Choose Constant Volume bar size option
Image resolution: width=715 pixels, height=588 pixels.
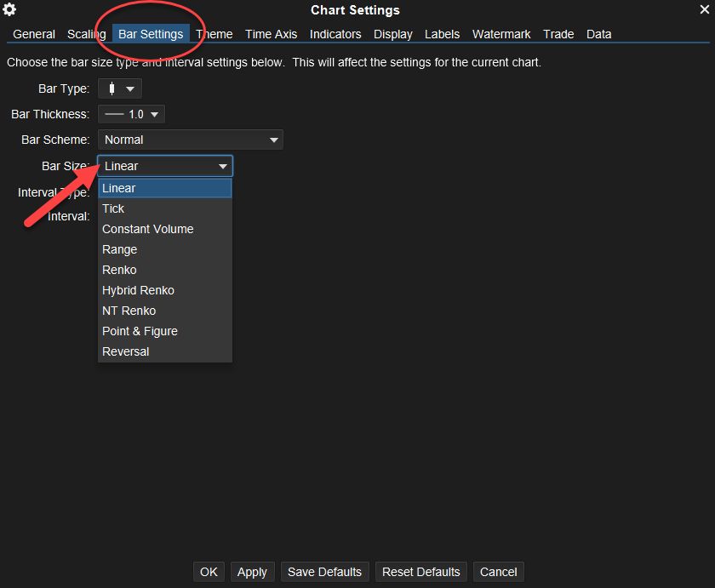tap(147, 229)
